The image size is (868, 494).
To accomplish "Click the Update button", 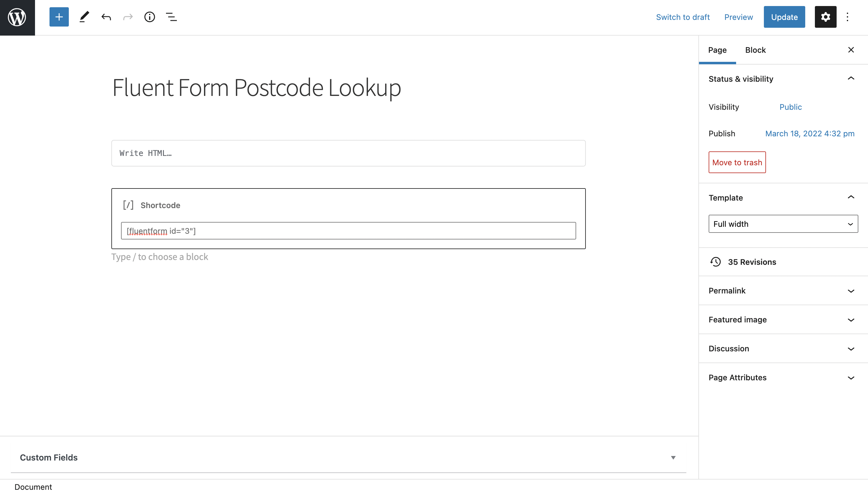I will (784, 17).
